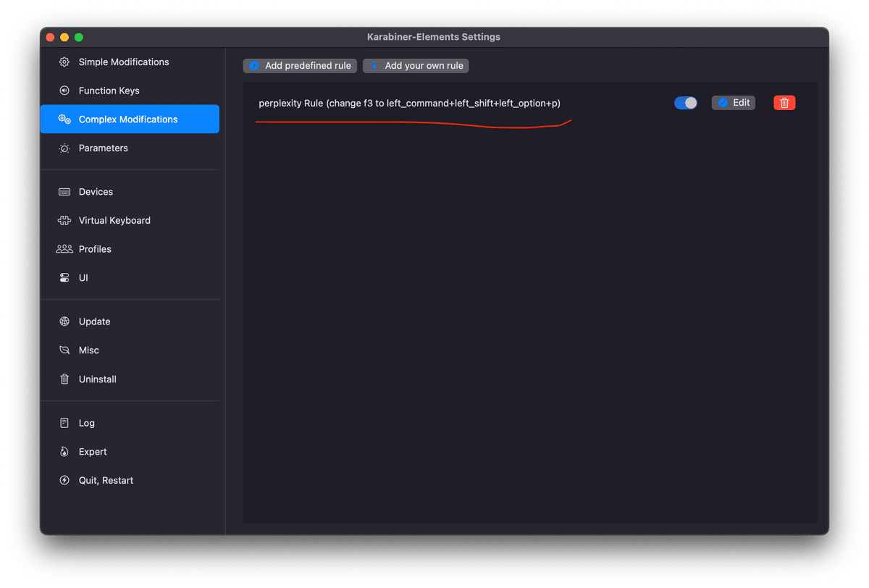Switch to the UI settings pane
The image size is (869, 588).
(83, 278)
